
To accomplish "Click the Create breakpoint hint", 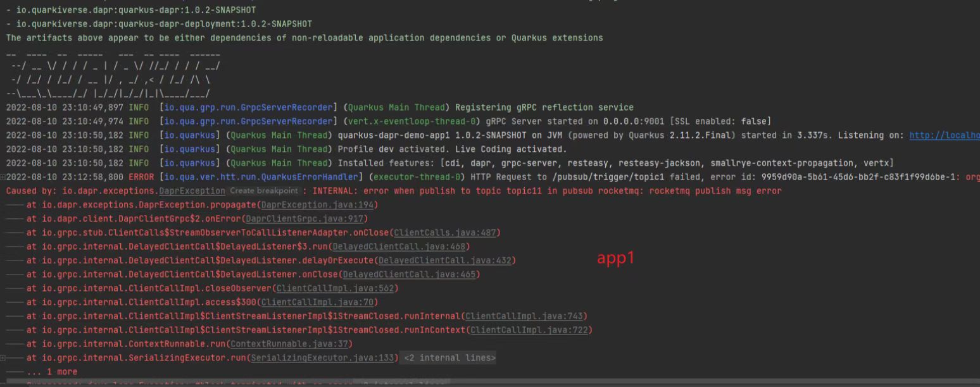I will tap(263, 191).
